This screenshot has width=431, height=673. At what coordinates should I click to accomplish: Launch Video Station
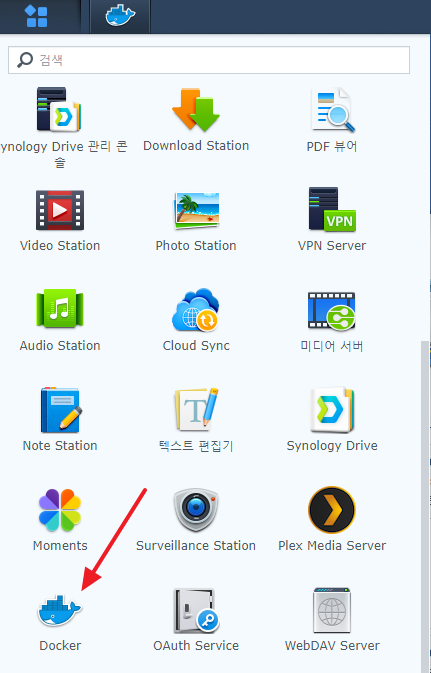pyautogui.click(x=60, y=210)
